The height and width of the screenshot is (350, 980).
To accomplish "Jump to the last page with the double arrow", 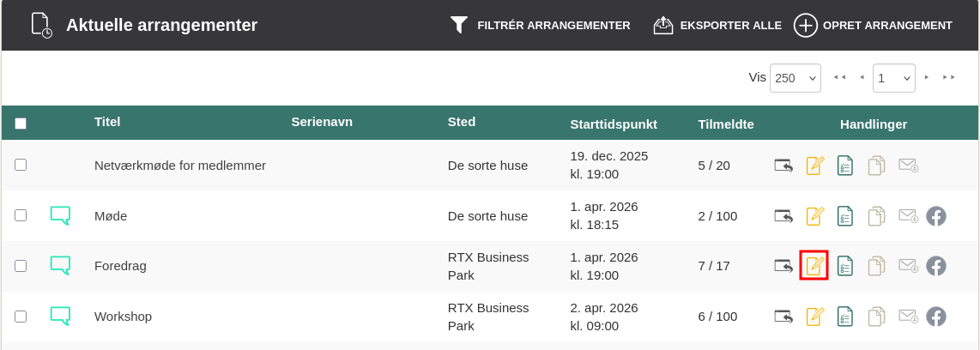I will pos(949,77).
